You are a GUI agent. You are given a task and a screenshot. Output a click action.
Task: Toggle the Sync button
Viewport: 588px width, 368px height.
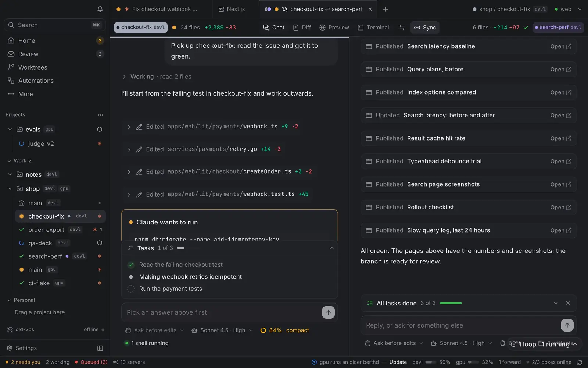click(425, 28)
